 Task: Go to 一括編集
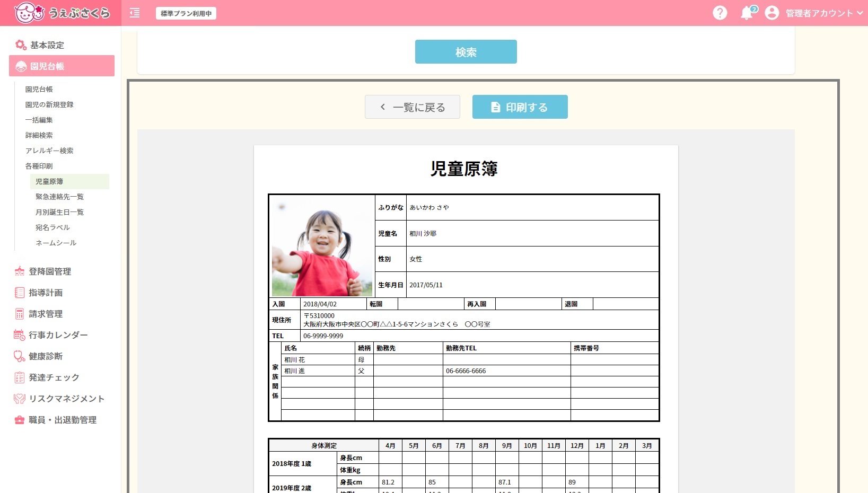(39, 120)
